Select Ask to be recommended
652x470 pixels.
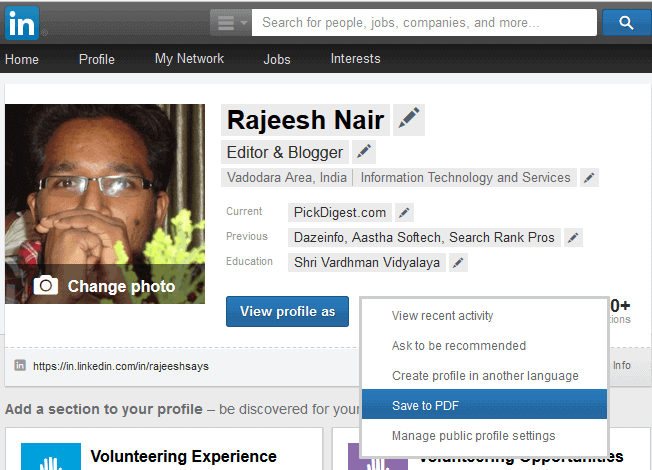(484, 346)
